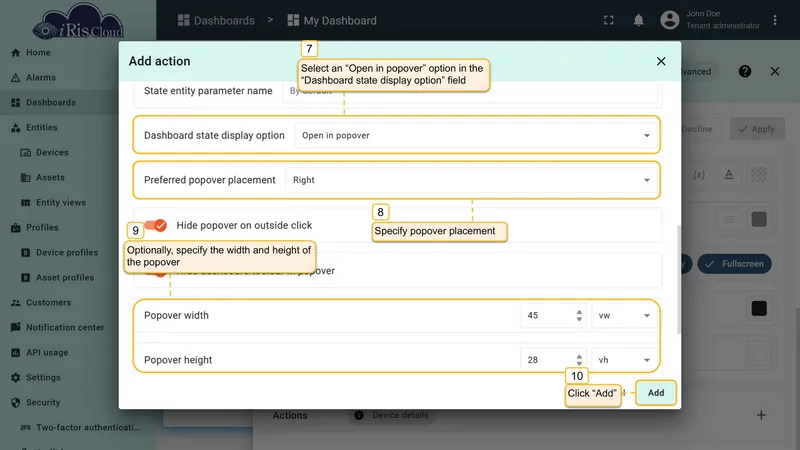Image resolution: width=800 pixels, height=450 pixels.
Task: Click the Settings gear icon in sidebar
Action: (x=15, y=378)
